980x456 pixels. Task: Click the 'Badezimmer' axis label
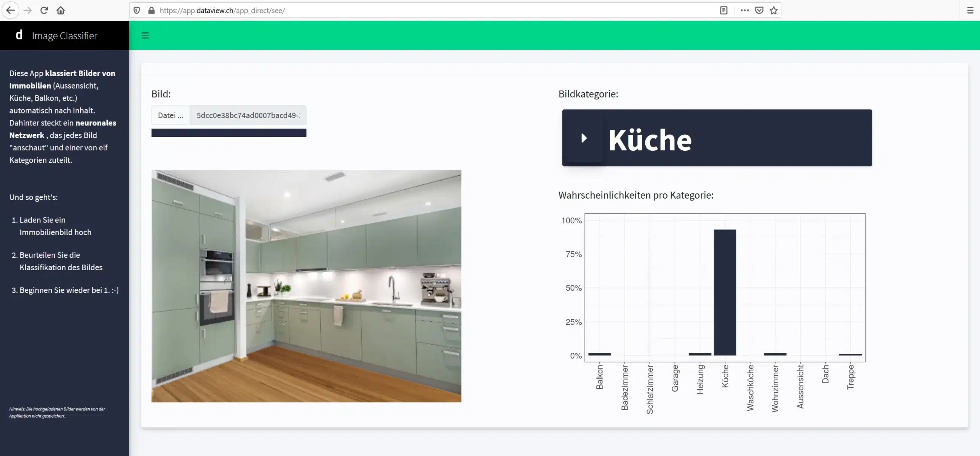[625, 387]
